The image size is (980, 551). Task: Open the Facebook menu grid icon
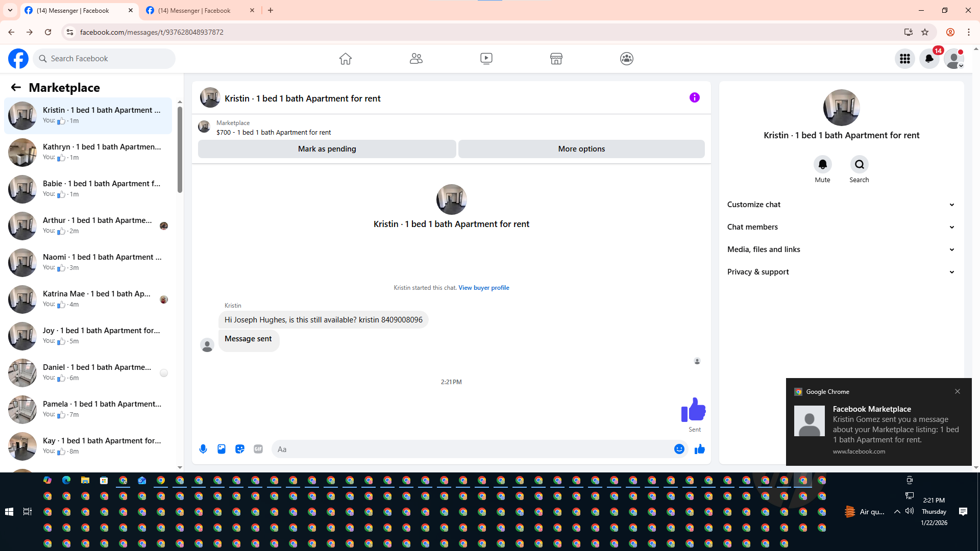click(905, 59)
